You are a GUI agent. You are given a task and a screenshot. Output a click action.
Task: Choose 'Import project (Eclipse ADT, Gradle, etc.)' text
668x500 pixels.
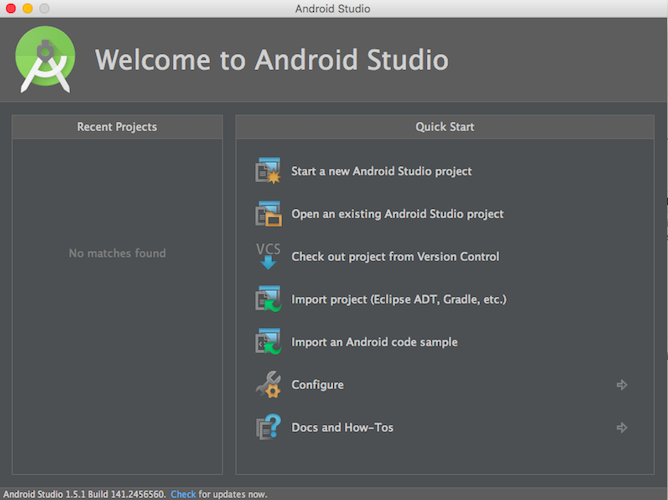pyautogui.click(x=398, y=300)
